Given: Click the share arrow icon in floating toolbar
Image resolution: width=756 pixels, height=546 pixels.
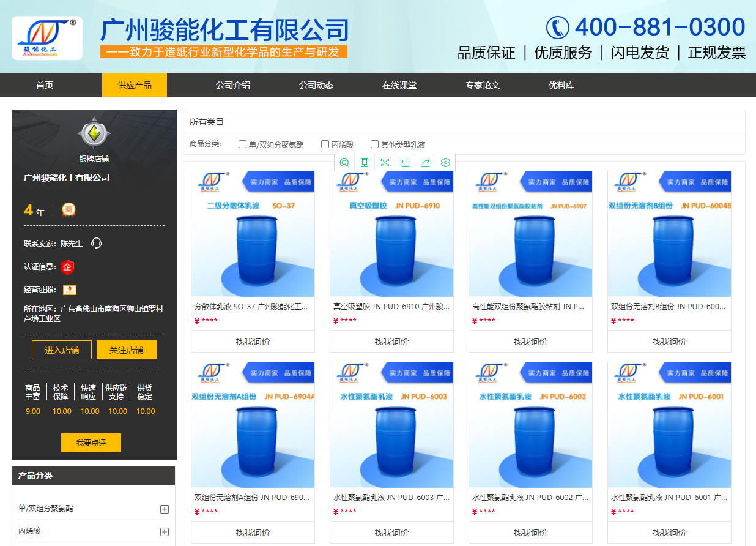Looking at the screenshot, I should pos(425,162).
